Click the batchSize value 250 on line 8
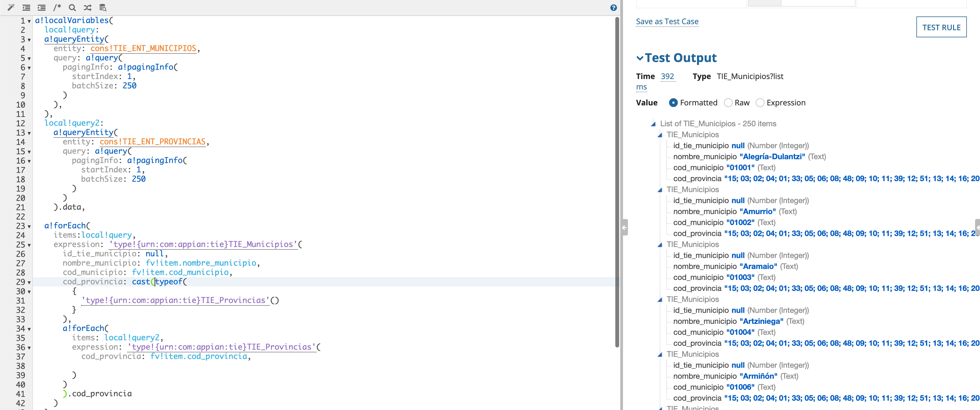 click(x=129, y=86)
